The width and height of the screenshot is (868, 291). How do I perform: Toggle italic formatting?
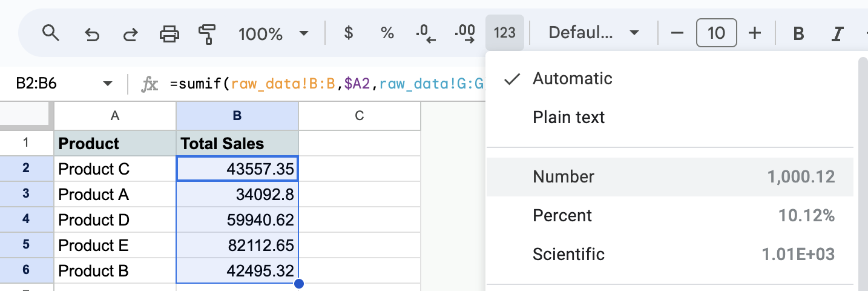pos(838,33)
